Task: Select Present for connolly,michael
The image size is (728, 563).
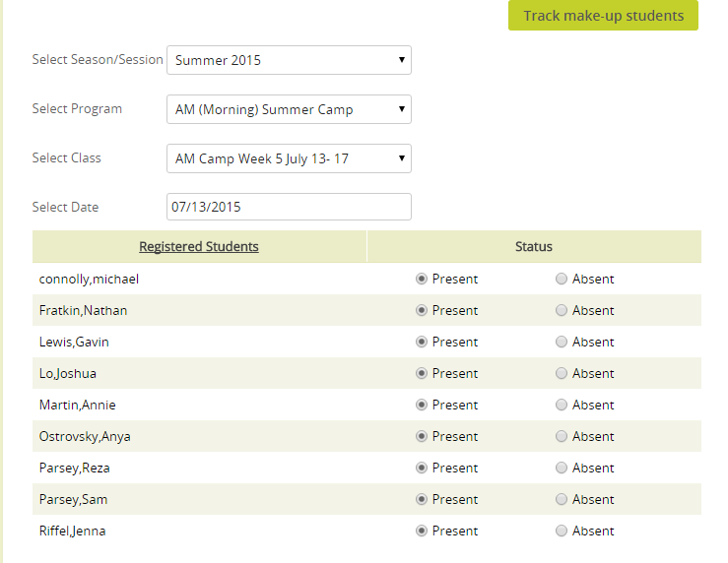Action: point(421,279)
